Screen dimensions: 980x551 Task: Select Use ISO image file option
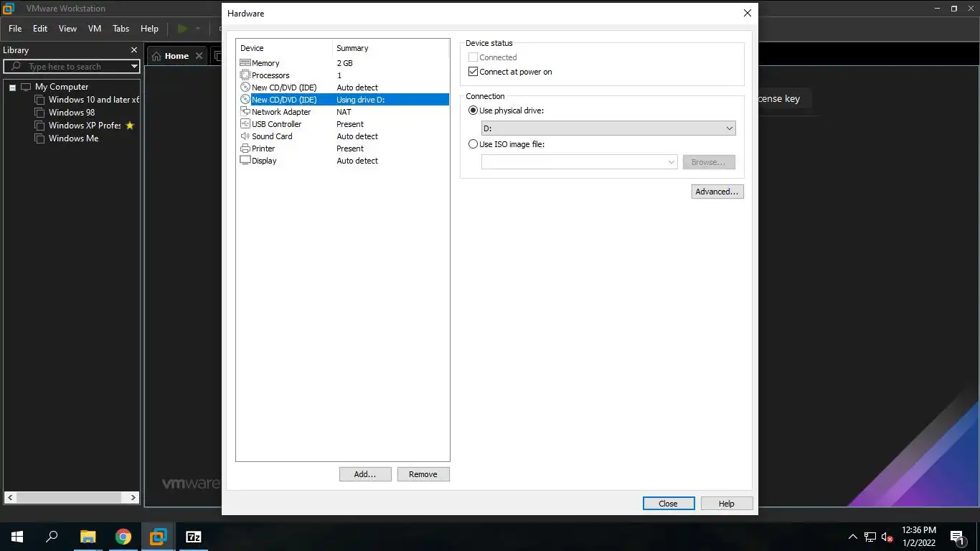[x=473, y=144]
